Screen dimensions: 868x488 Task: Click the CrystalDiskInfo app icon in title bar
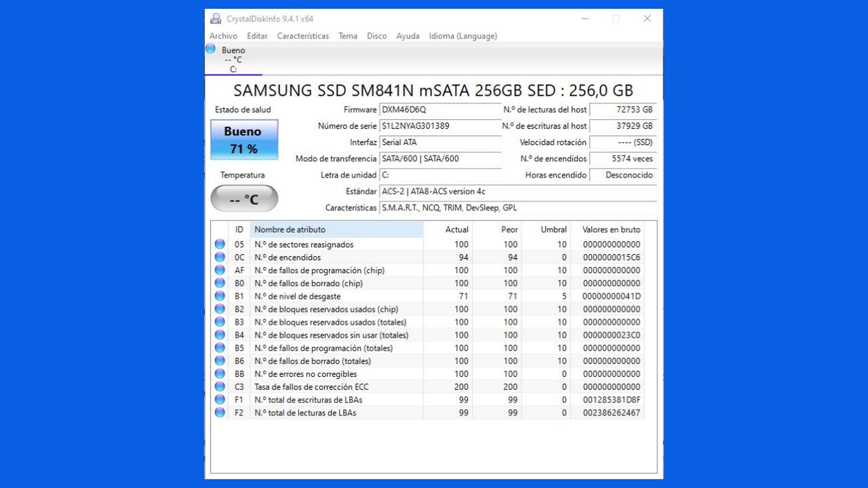(x=216, y=19)
